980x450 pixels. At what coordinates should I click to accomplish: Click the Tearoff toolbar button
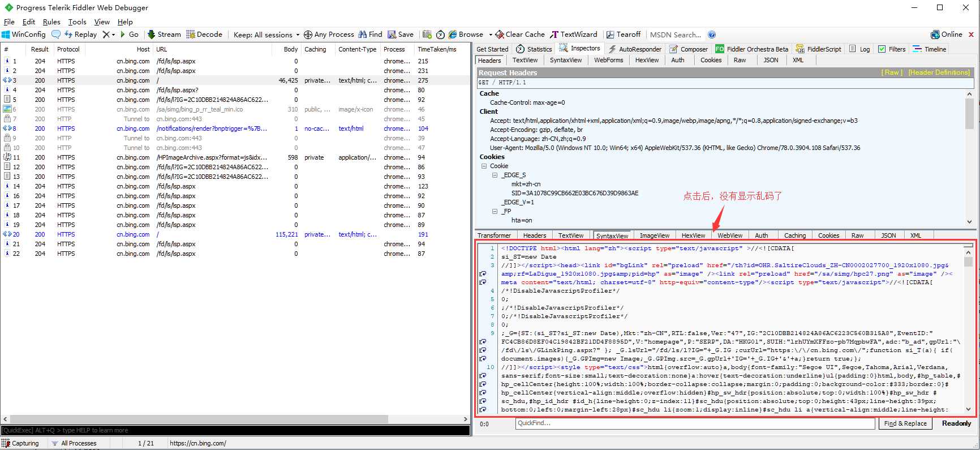pos(624,35)
